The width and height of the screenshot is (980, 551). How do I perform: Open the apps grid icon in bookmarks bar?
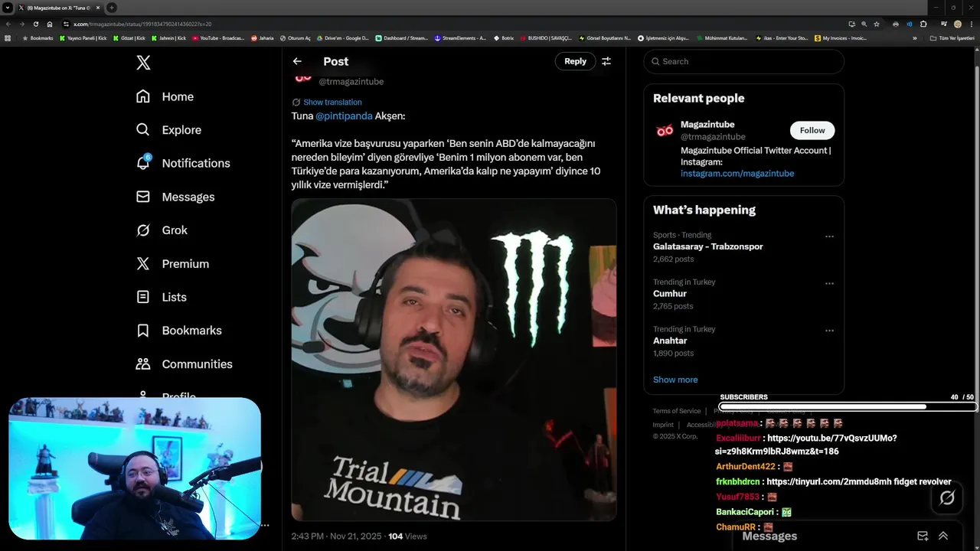8,37
